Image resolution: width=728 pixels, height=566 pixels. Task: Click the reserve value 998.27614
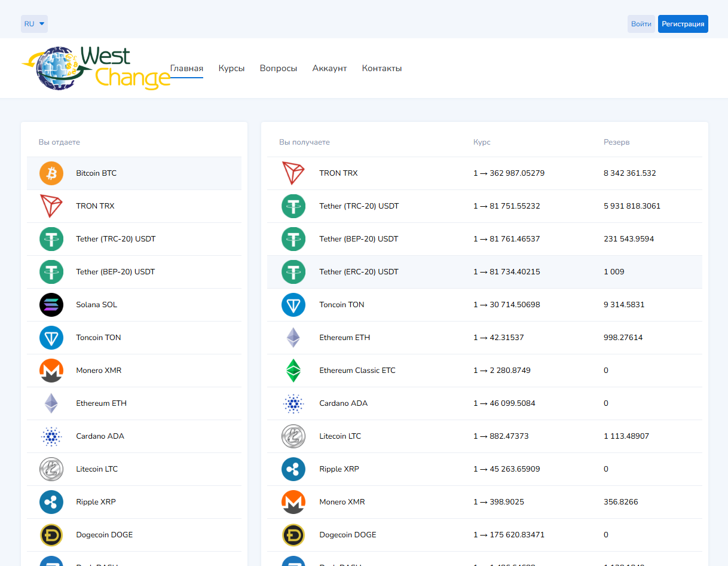pyautogui.click(x=623, y=338)
